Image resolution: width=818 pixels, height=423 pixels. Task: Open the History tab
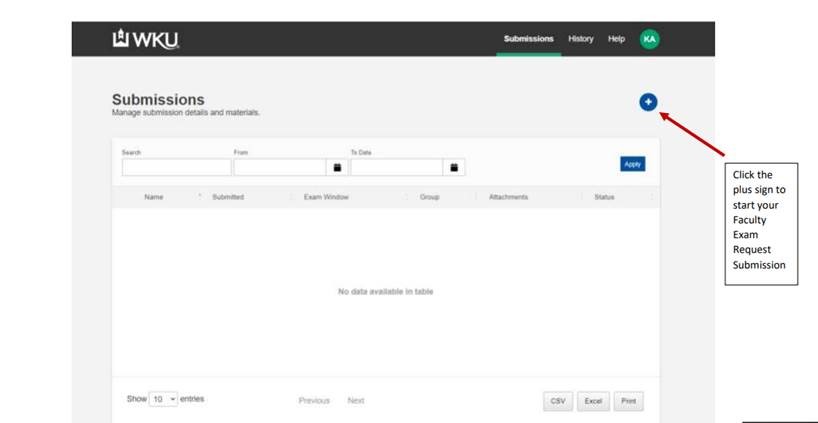point(580,39)
